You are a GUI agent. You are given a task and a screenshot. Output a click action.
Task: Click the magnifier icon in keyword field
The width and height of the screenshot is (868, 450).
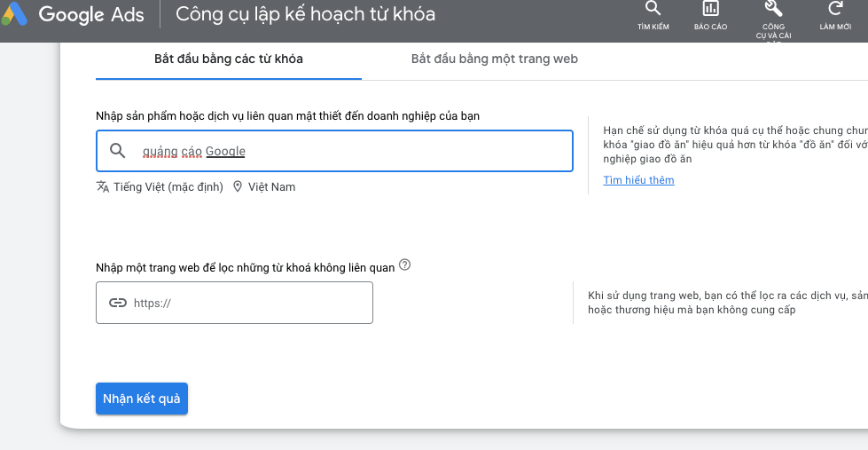117,151
